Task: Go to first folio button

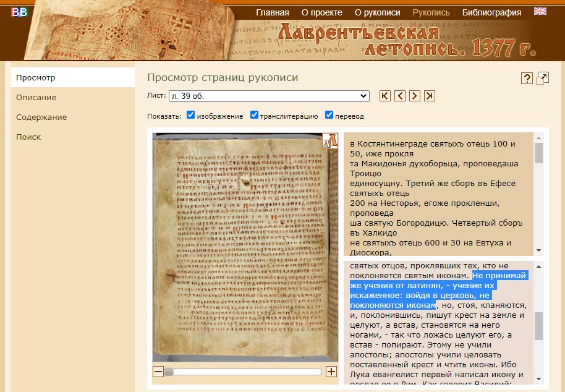Action: 385,96
